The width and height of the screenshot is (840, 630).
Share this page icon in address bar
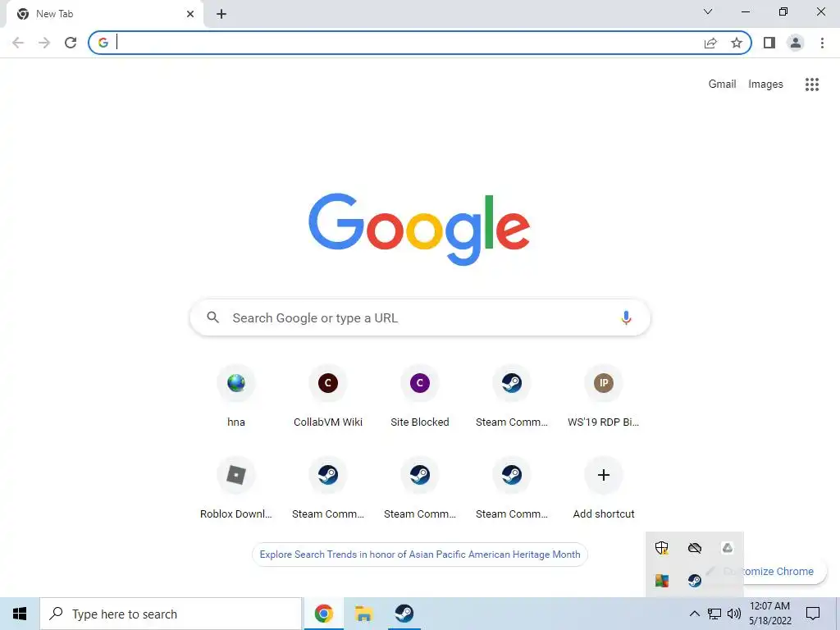pyautogui.click(x=710, y=43)
